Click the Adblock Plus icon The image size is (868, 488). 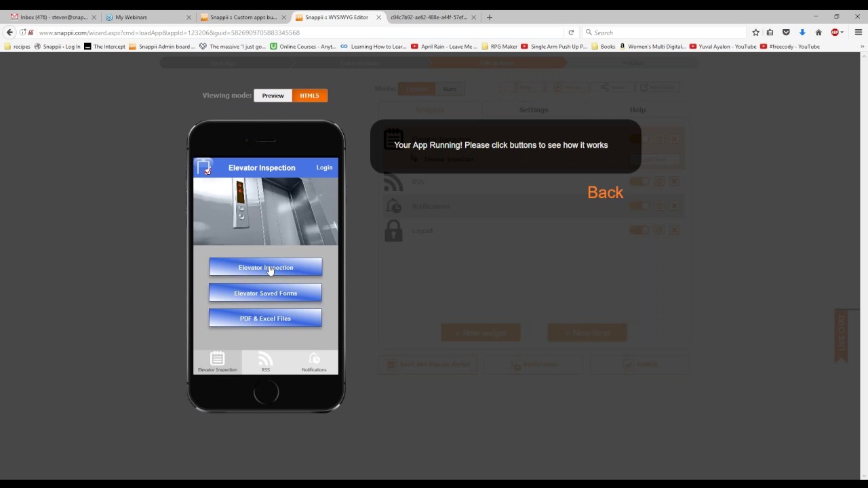click(x=835, y=33)
